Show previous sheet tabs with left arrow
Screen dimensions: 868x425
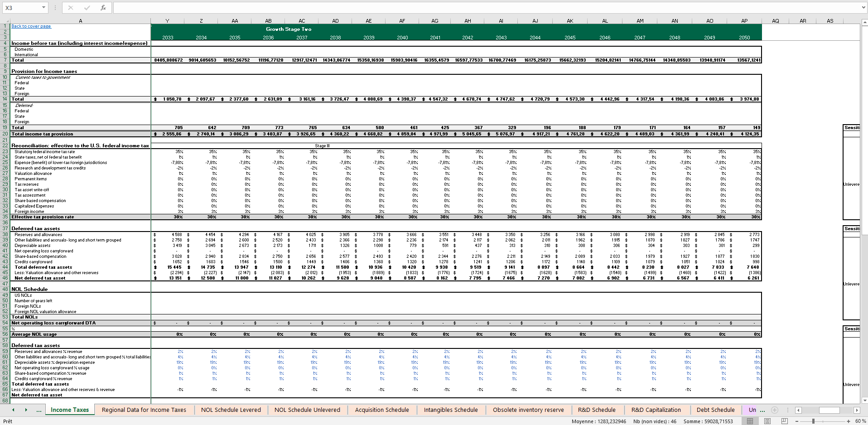(13, 410)
